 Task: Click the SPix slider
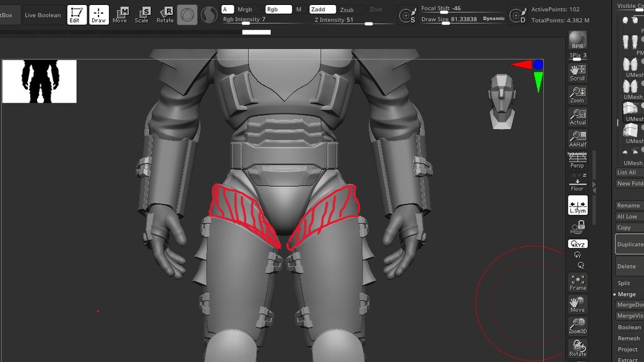point(577,56)
